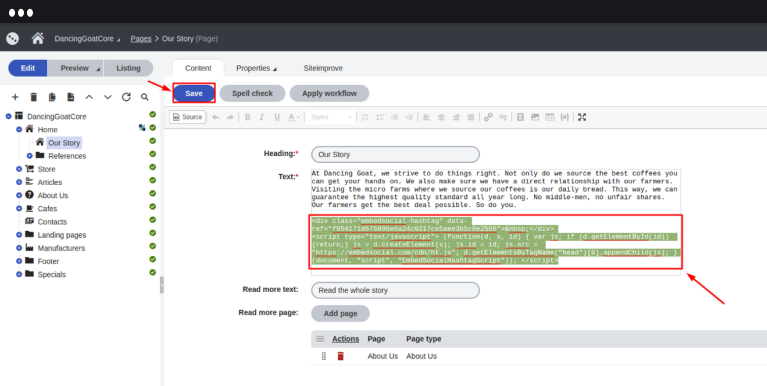The width and height of the screenshot is (767, 386).
Task: Justify the text
Action: (x=471, y=117)
